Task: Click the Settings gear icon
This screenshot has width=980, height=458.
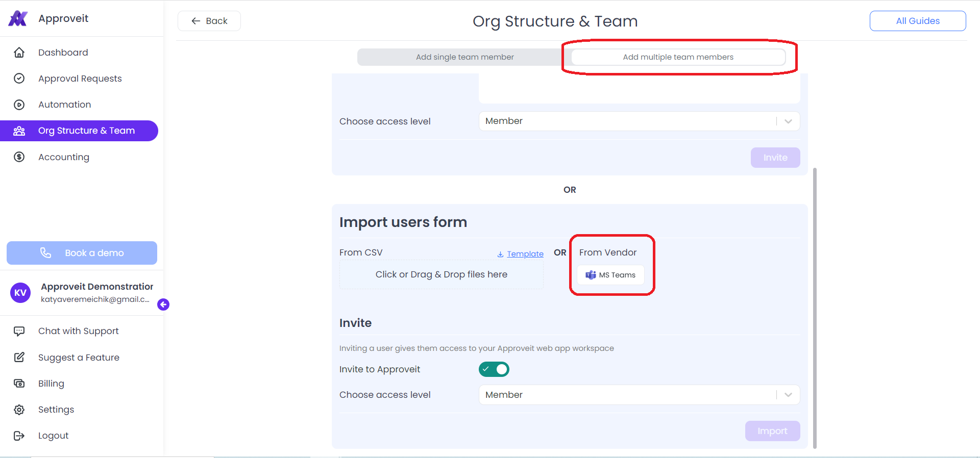Action: (19, 410)
